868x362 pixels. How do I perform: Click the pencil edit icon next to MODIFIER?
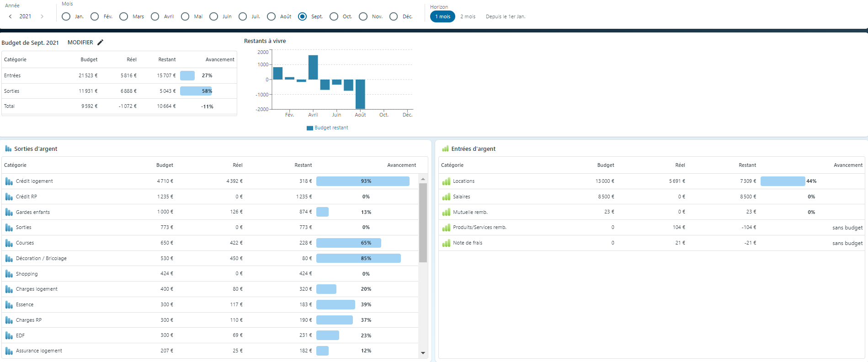point(101,43)
